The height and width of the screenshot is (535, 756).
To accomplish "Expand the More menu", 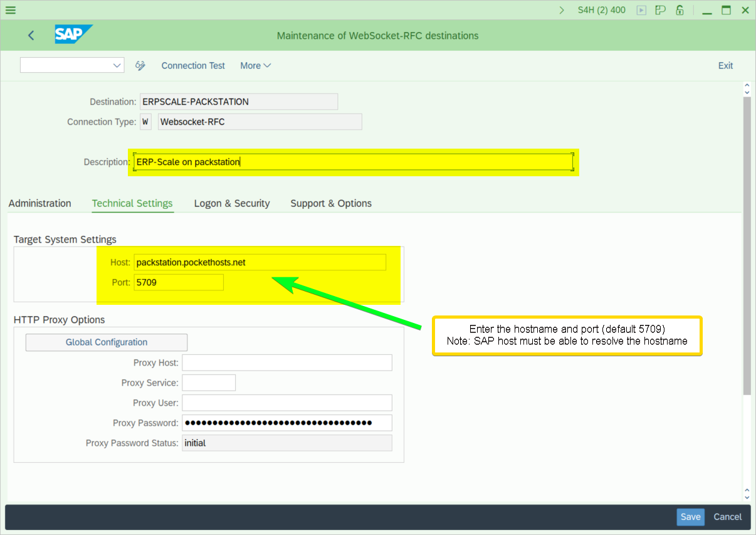I will click(x=255, y=65).
